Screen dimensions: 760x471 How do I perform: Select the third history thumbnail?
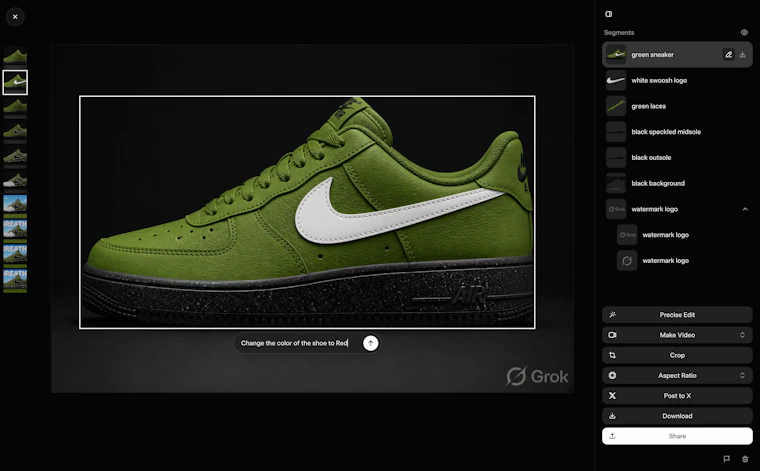15,108
